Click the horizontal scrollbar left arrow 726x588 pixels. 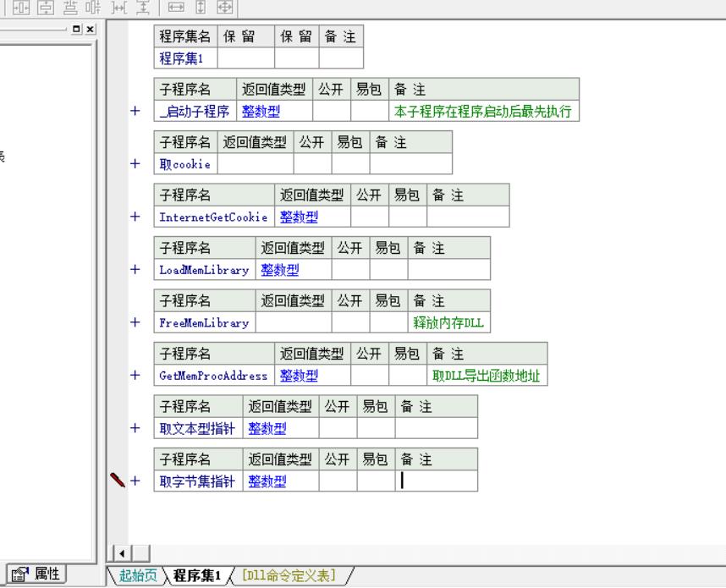click(x=122, y=553)
